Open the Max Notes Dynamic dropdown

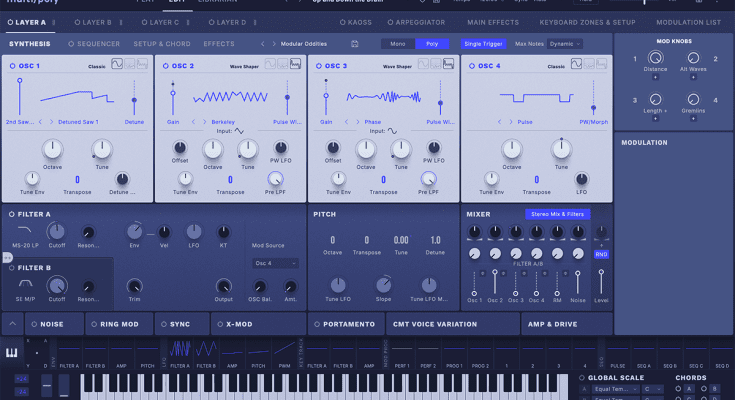(565, 44)
